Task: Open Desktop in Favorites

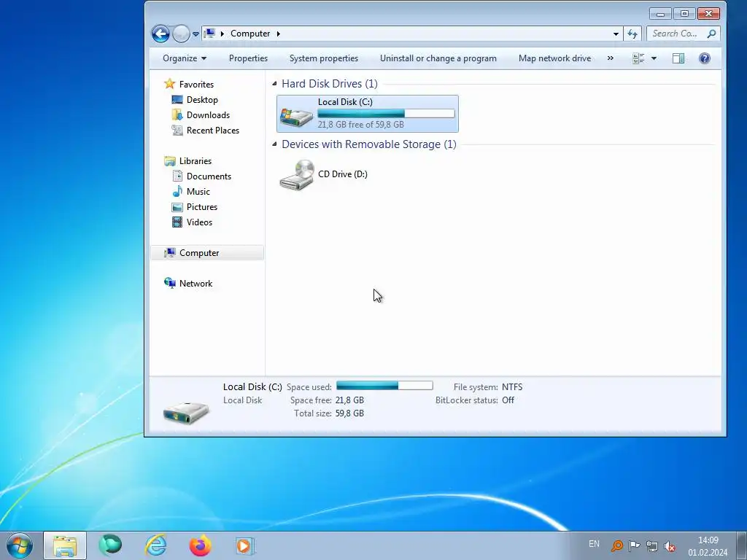Action: point(202,99)
